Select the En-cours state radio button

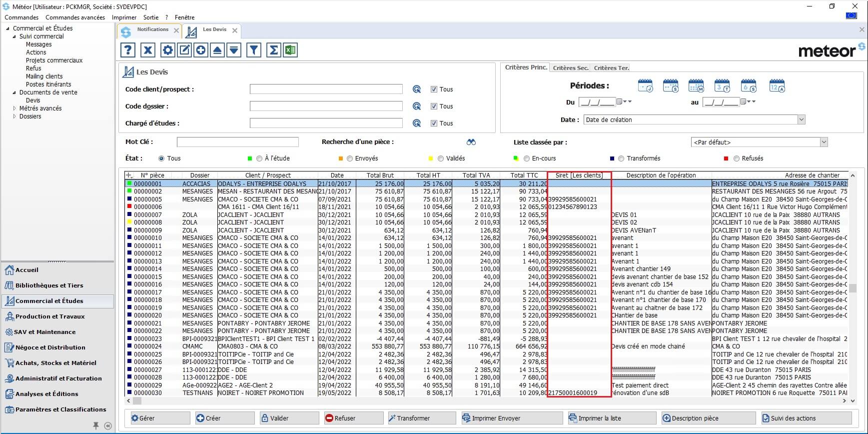(x=526, y=158)
